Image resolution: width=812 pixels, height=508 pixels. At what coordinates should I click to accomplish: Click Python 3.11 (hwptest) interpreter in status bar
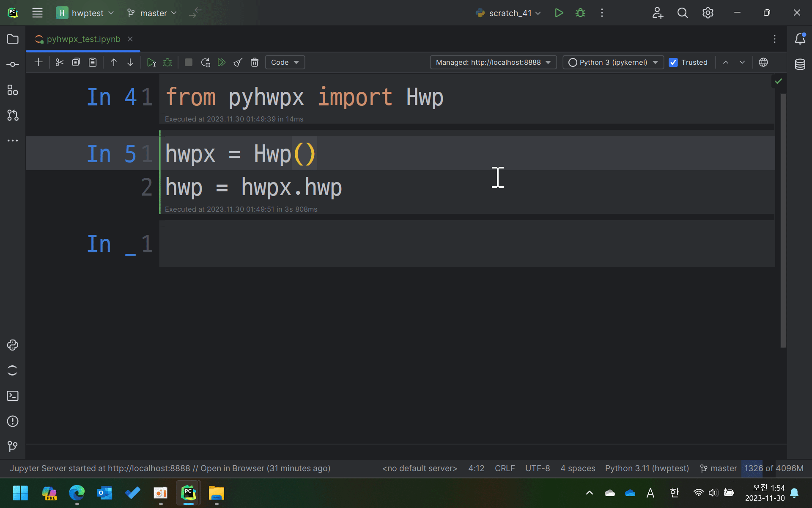tap(647, 468)
